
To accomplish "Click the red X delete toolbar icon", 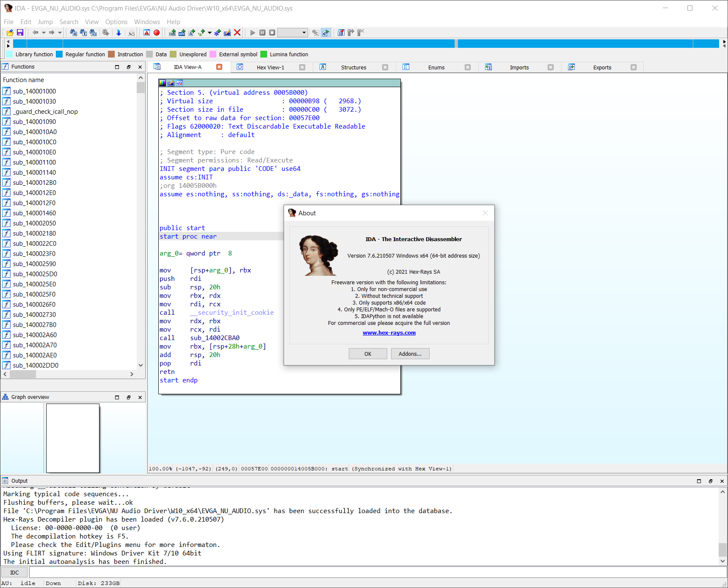I will coord(237,33).
